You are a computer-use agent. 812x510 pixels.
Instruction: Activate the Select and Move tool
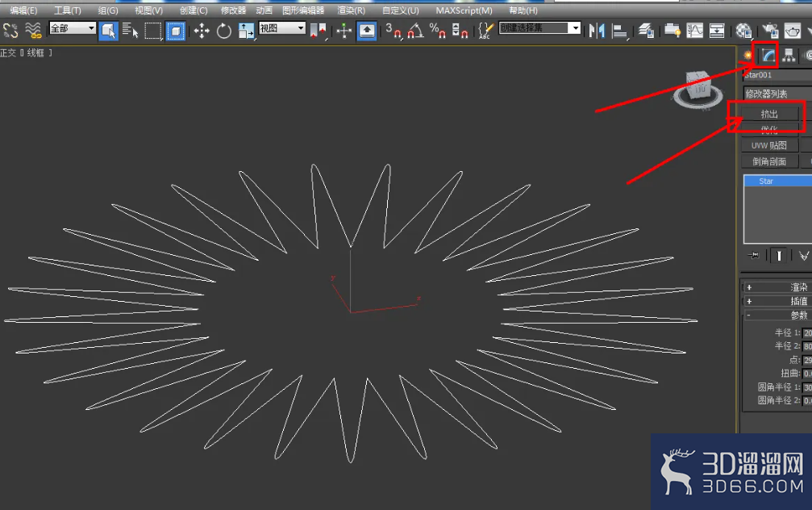tap(202, 31)
